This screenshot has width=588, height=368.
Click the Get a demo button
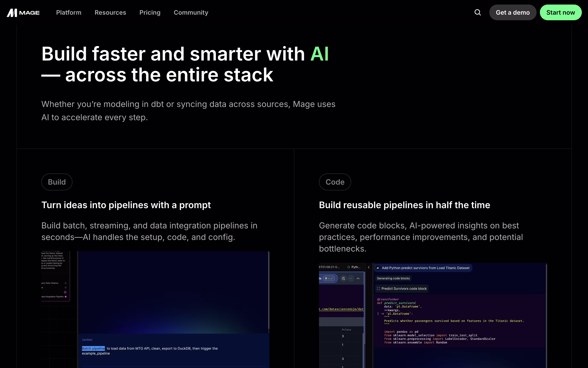pyautogui.click(x=513, y=12)
